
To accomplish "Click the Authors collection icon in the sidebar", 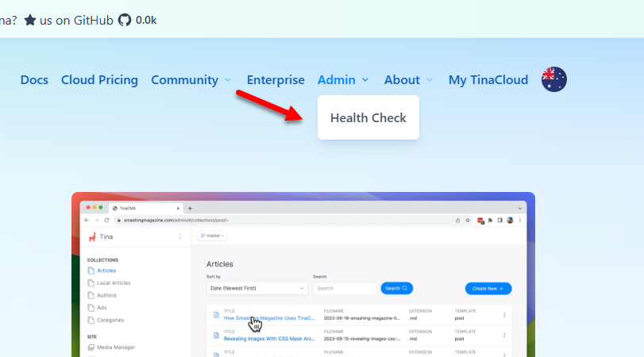I will [x=91, y=295].
